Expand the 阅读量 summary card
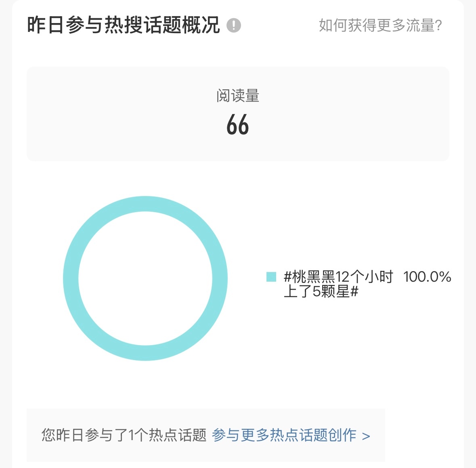The height and width of the screenshot is (468, 476). pyautogui.click(x=238, y=114)
